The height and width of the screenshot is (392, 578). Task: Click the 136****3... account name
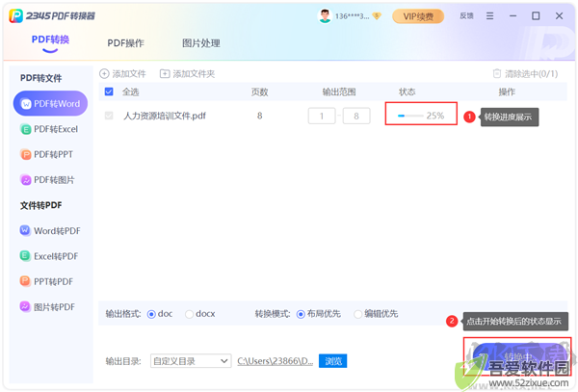point(352,16)
